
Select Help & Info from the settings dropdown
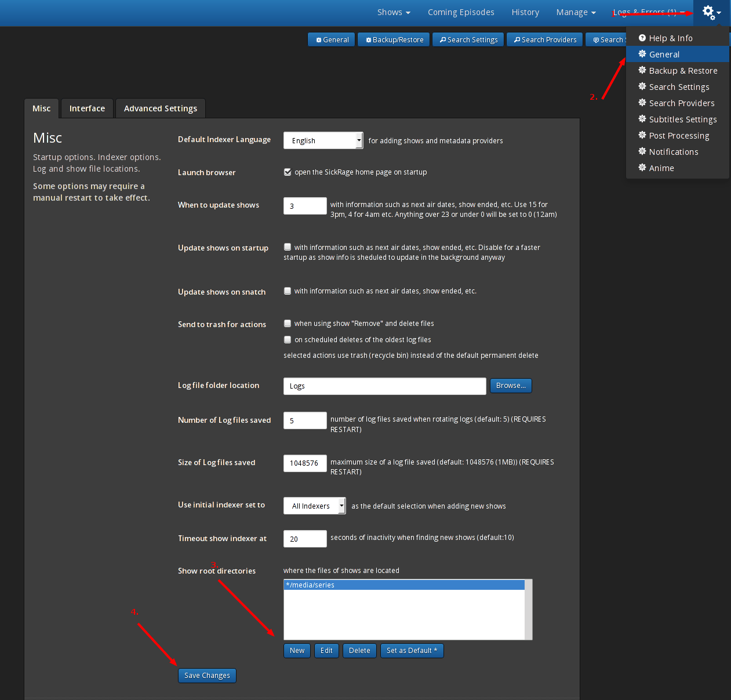tap(678, 38)
